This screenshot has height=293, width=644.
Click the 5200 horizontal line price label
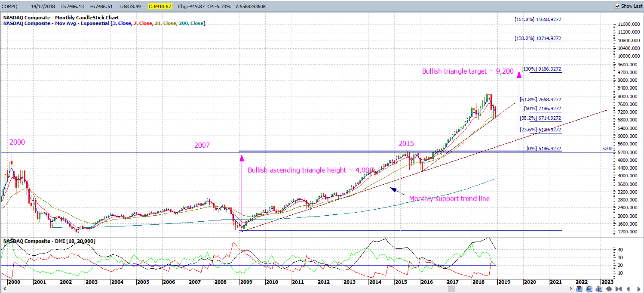[x=607, y=149]
